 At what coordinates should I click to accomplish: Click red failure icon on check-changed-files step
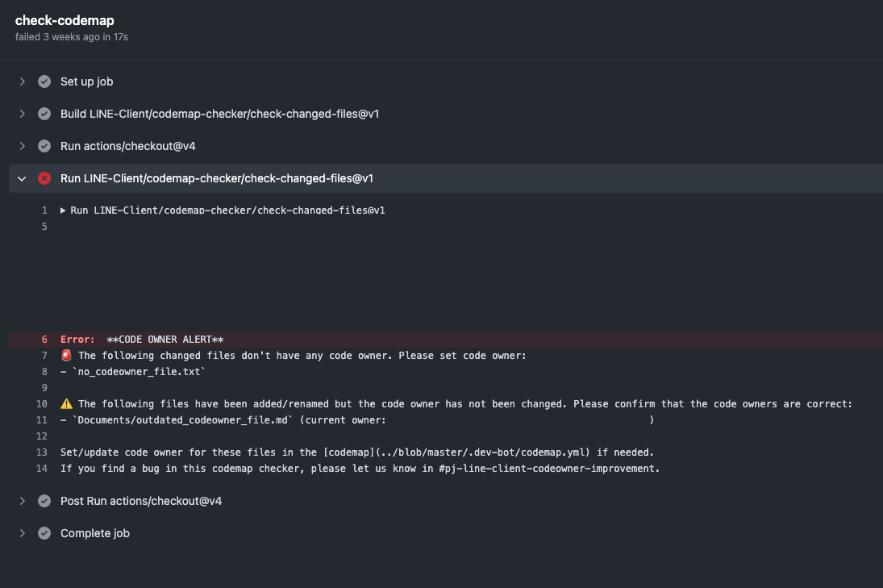pyautogui.click(x=44, y=178)
